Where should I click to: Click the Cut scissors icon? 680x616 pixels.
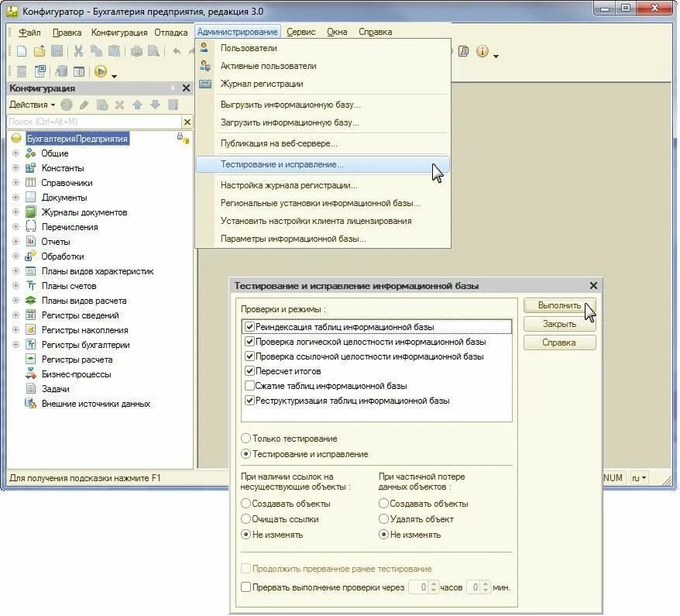78,51
